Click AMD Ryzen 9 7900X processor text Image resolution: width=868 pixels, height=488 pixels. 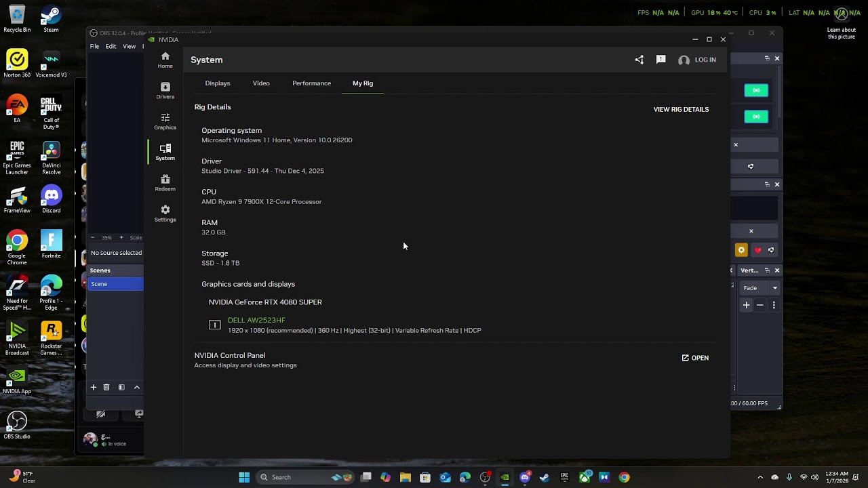click(261, 201)
